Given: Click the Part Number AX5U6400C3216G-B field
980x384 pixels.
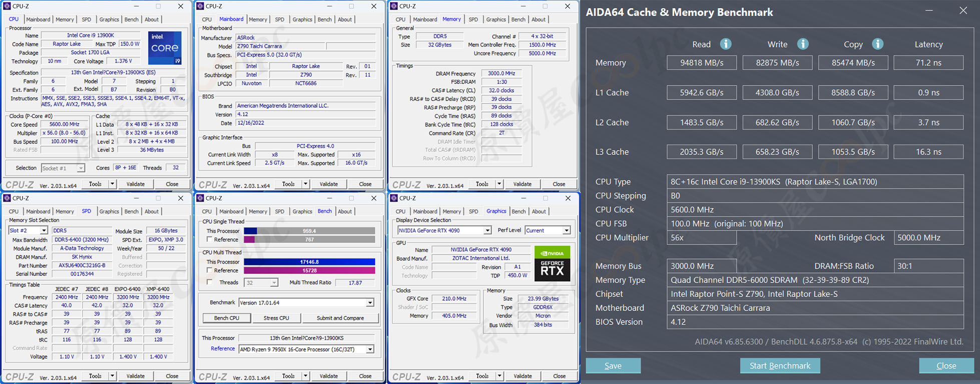Looking at the screenshot, I should coord(82,265).
